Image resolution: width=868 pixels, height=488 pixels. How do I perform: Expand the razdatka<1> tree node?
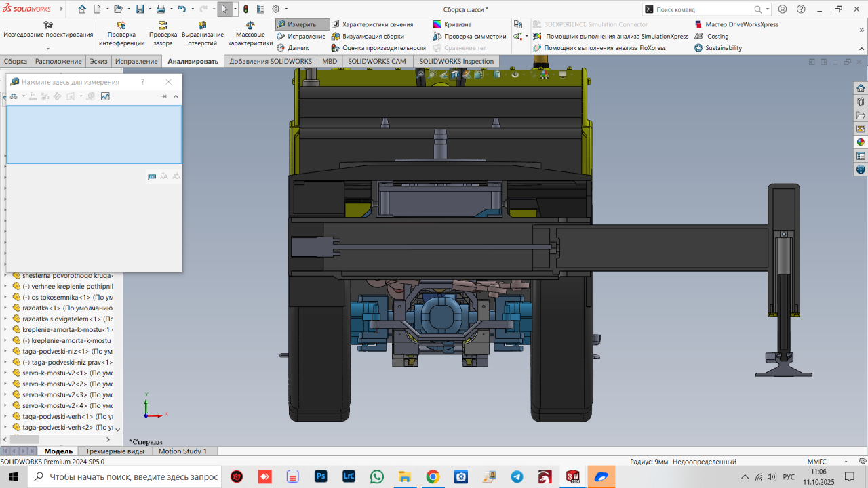pos(7,308)
